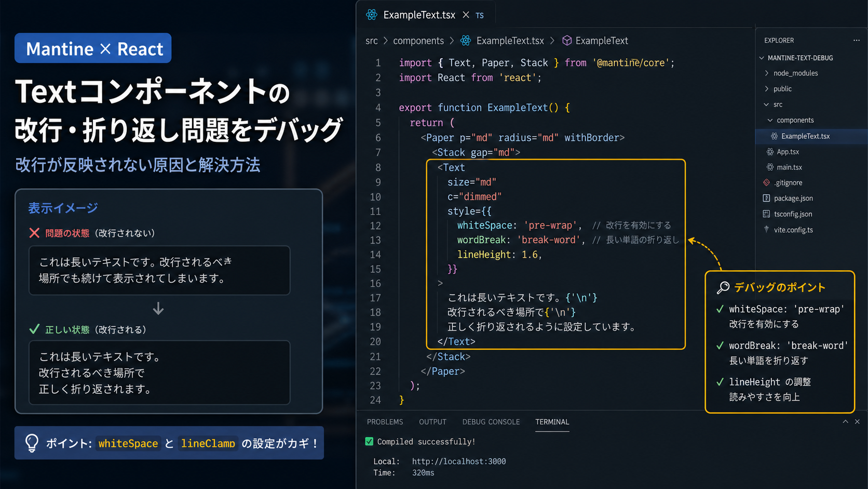868x489 pixels.
Task: Click the green Compiled successfully checkmark
Action: [369, 441]
